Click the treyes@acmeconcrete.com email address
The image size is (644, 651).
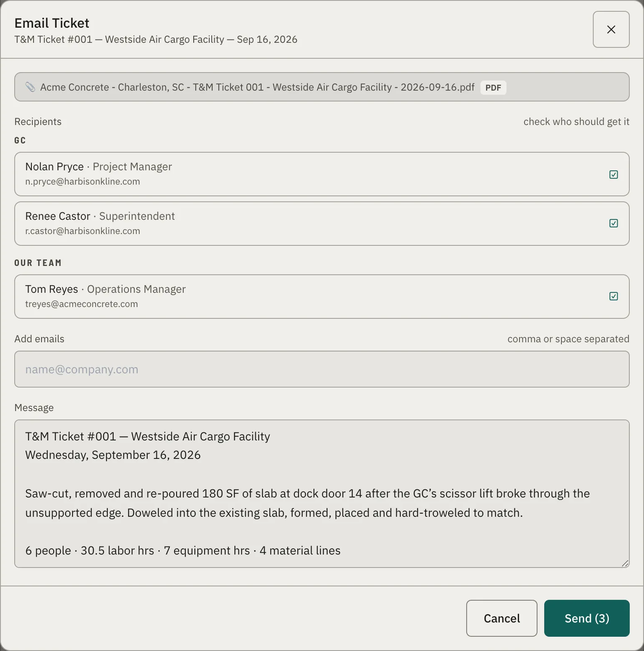(81, 304)
